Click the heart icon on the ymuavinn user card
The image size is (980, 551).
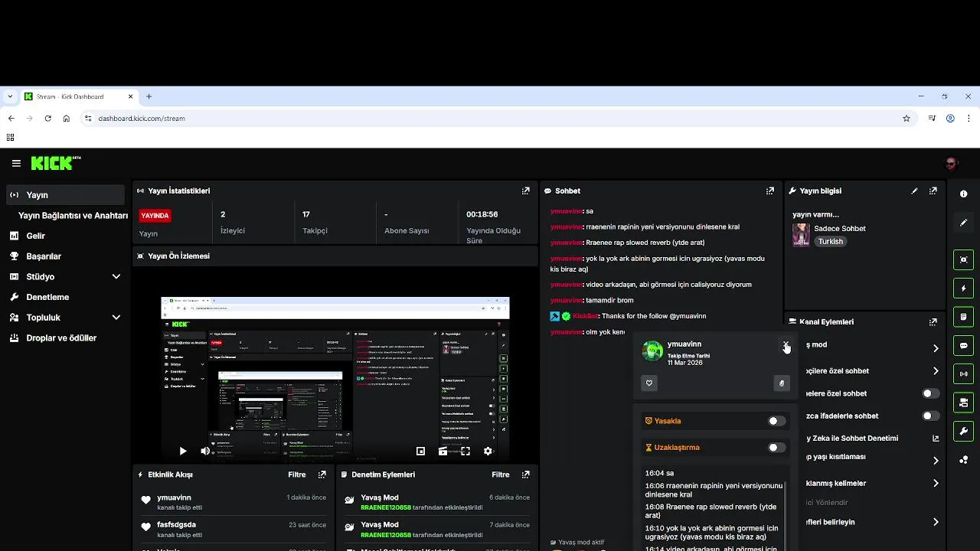649,383
